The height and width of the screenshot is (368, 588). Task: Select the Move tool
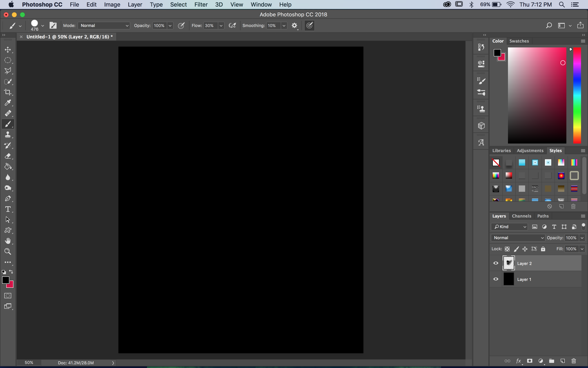click(x=8, y=50)
